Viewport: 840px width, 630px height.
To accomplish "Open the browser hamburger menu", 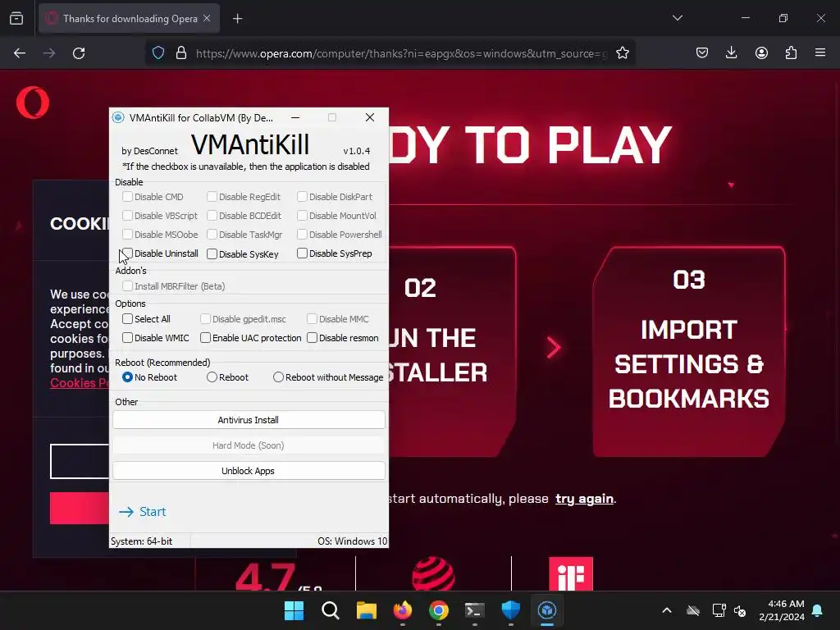I will [x=820, y=52].
